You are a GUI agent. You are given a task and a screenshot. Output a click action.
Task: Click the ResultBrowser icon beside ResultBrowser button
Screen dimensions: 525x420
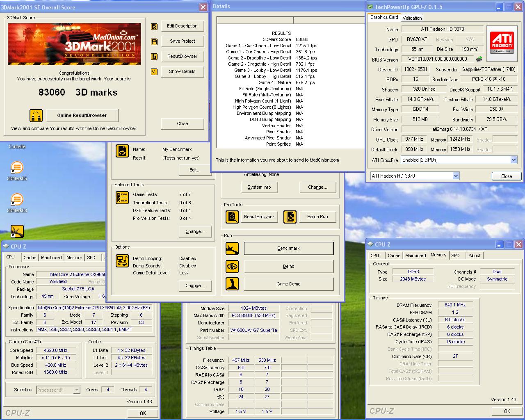coord(154,57)
